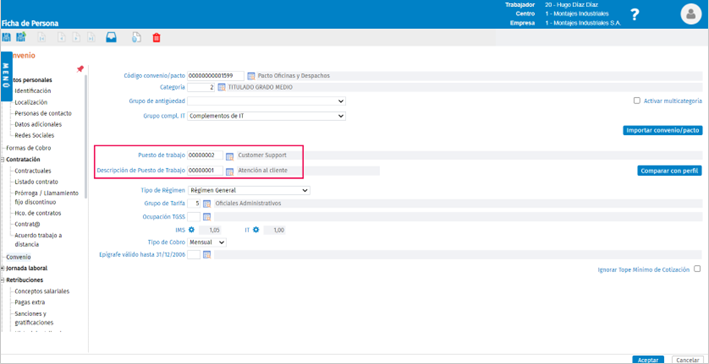Click the red pin icon on the sidebar
The image size is (709, 364).
pos(80,69)
